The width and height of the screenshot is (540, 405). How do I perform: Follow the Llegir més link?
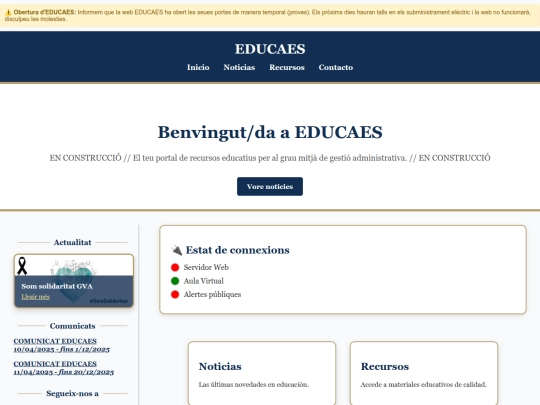pos(35,297)
